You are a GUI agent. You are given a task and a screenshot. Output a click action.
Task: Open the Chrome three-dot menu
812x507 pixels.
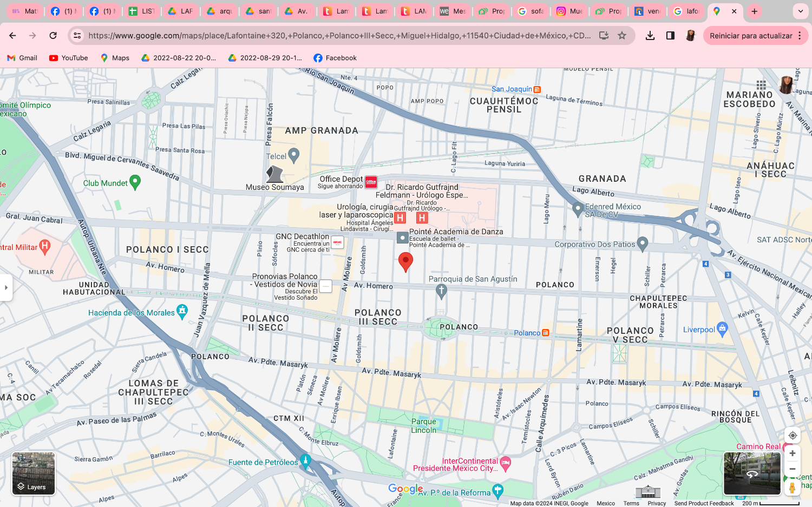800,36
